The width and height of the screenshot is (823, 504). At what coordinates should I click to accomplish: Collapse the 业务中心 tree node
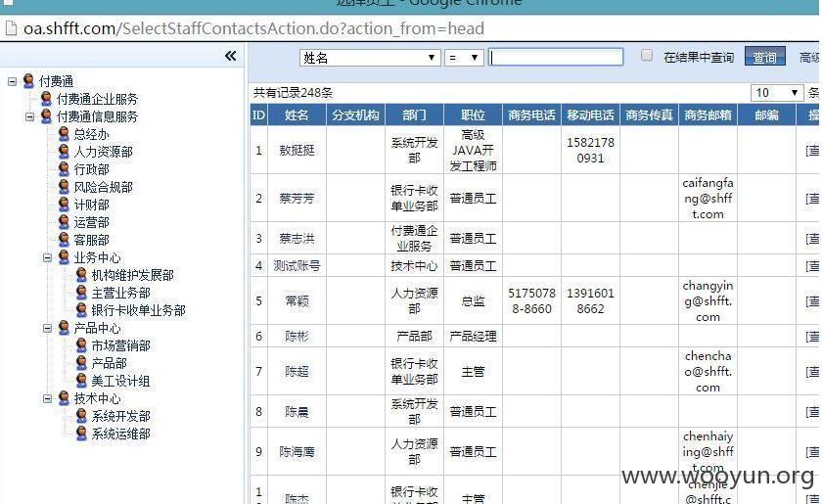tap(47, 257)
